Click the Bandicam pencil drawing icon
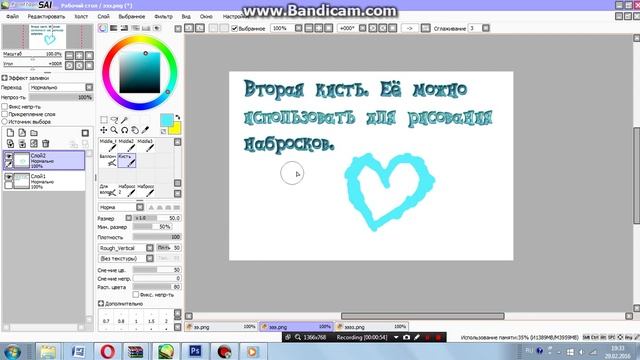640x360 pixels. tap(417, 338)
